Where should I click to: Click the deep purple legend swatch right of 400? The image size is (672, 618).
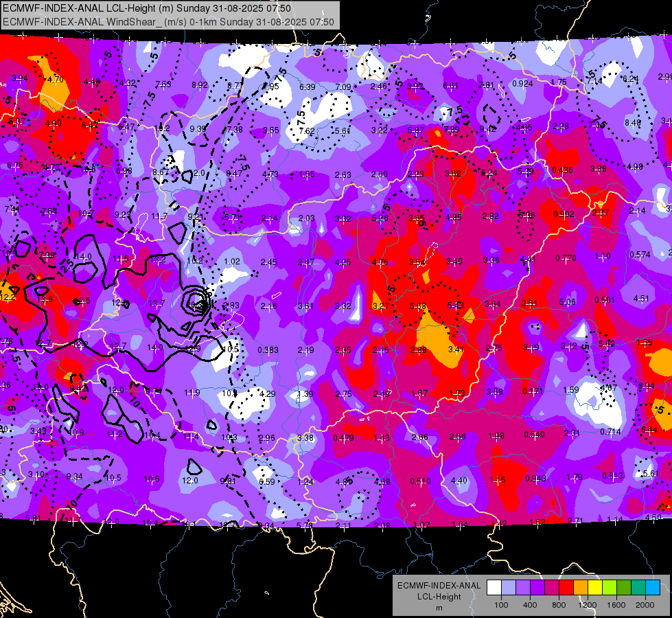tap(537, 587)
